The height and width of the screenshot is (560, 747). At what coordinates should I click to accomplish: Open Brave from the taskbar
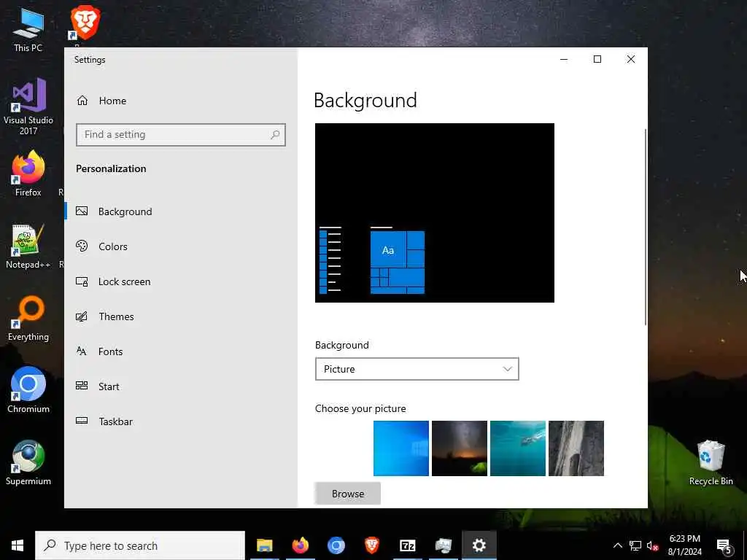[x=371, y=545]
